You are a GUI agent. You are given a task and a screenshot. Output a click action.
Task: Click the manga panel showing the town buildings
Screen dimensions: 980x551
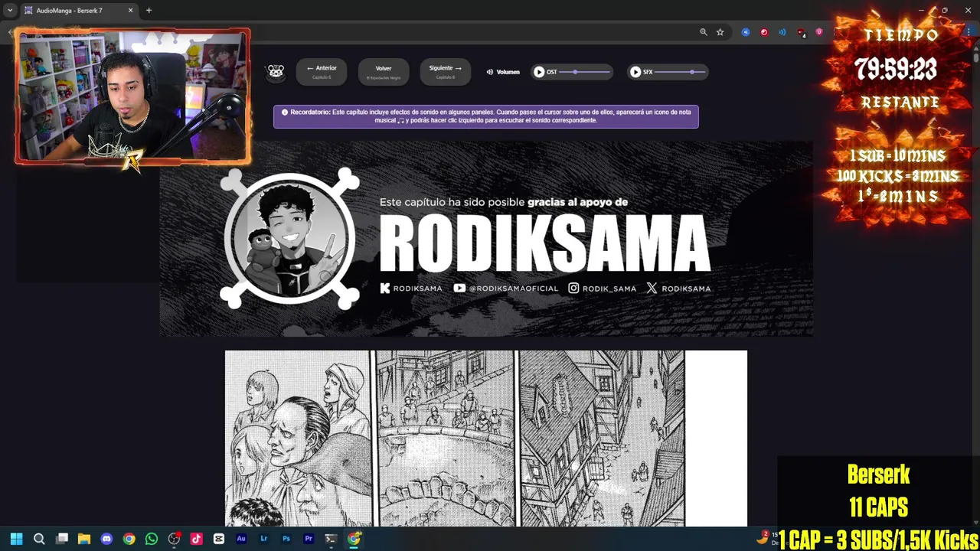pos(602,439)
